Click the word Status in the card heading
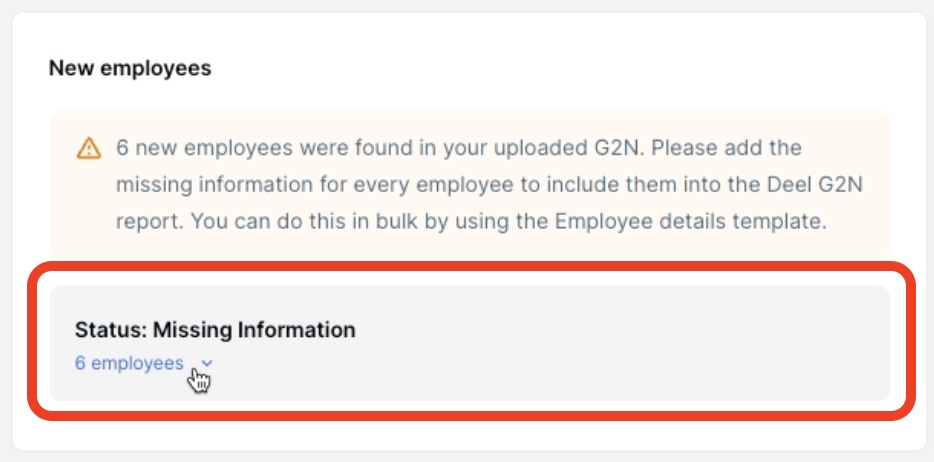 [110, 329]
